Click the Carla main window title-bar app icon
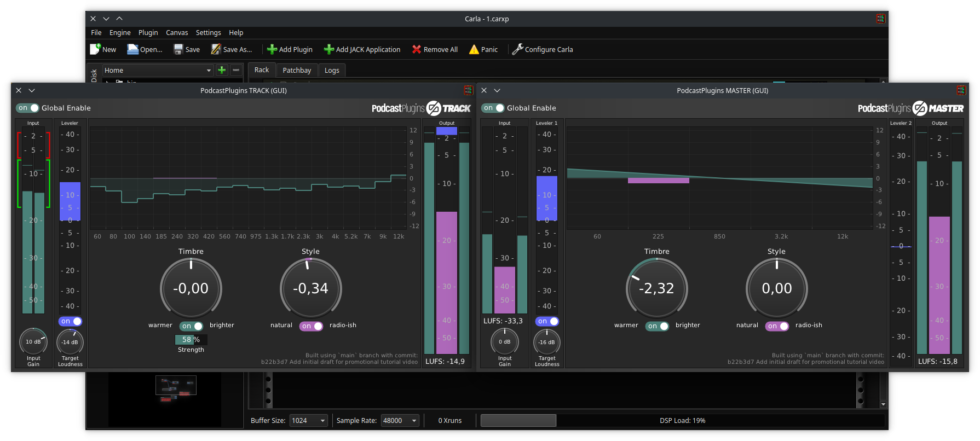 (880, 19)
